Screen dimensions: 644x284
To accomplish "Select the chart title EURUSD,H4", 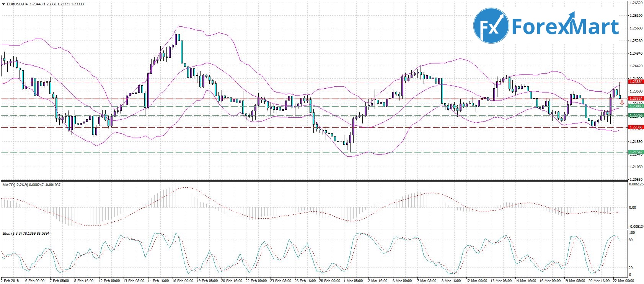I will (x=17, y=4).
